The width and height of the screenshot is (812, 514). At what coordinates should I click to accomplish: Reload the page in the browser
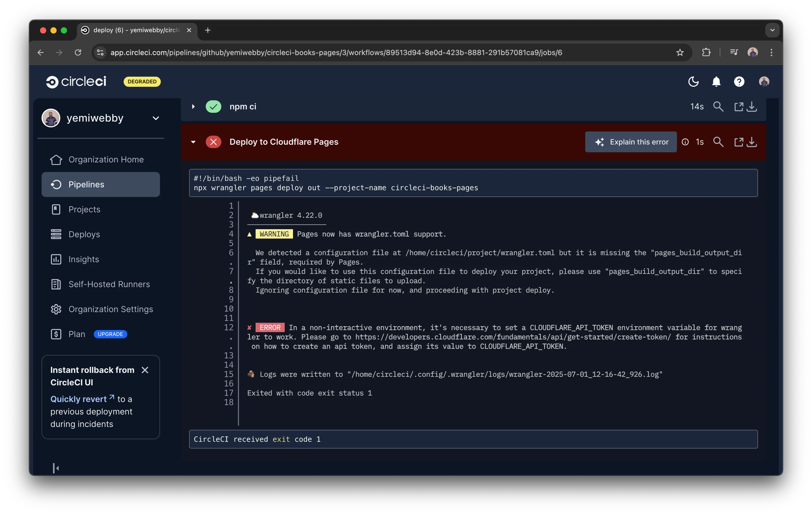click(x=78, y=52)
